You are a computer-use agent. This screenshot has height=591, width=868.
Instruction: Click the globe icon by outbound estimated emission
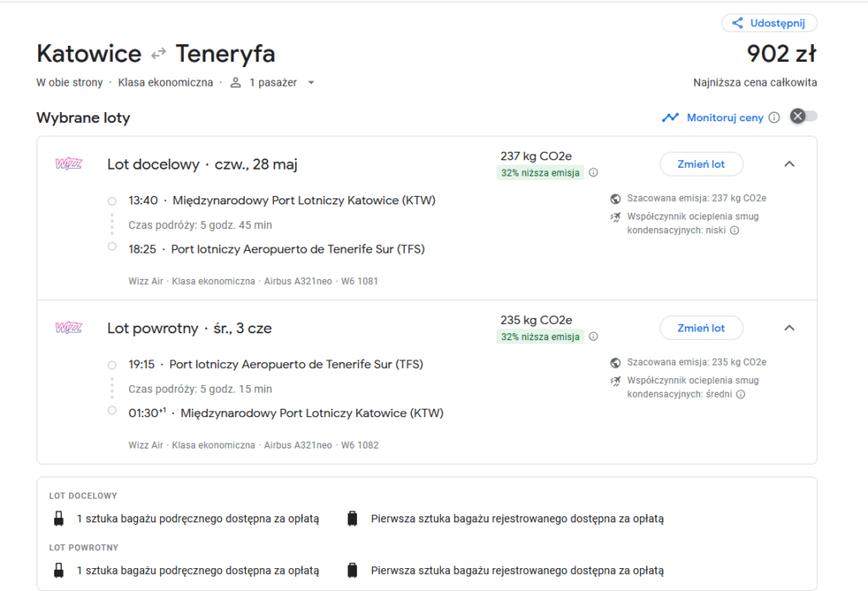point(615,198)
